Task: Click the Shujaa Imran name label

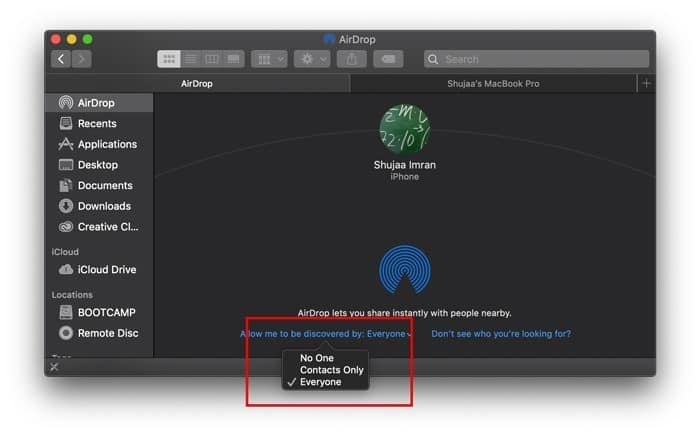Action: point(404,165)
